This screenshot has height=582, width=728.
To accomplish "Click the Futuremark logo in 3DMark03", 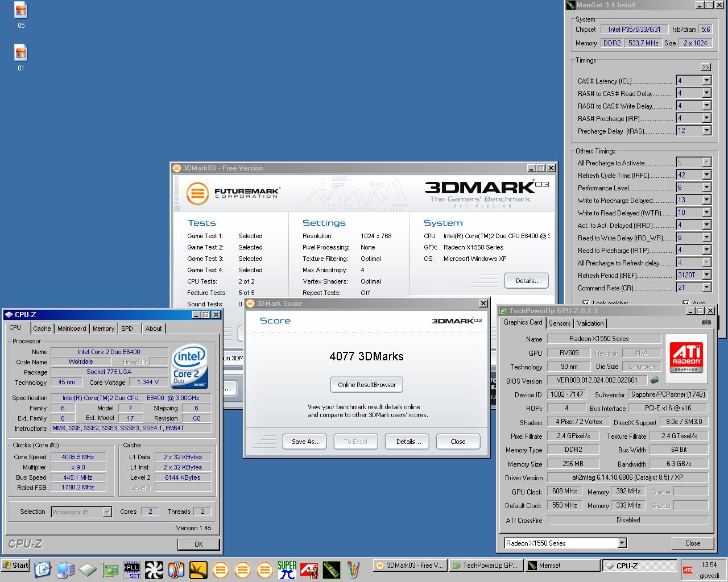I will pos(233,193).
